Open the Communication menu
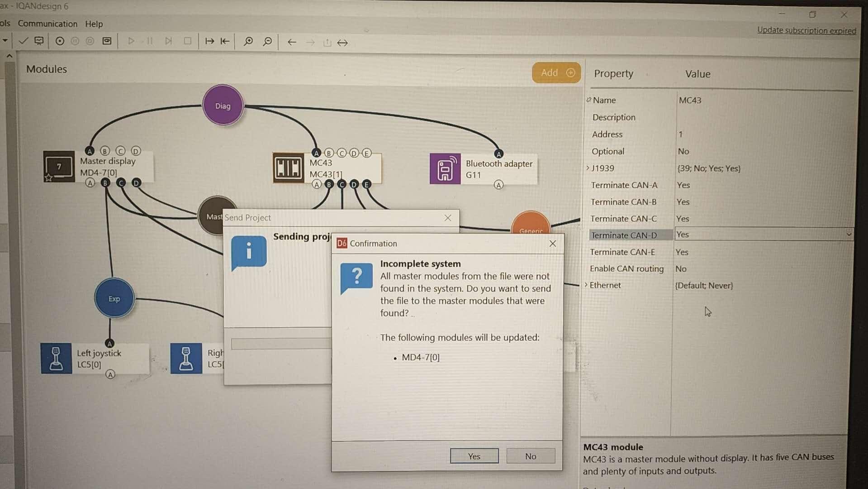 point(47,24)
